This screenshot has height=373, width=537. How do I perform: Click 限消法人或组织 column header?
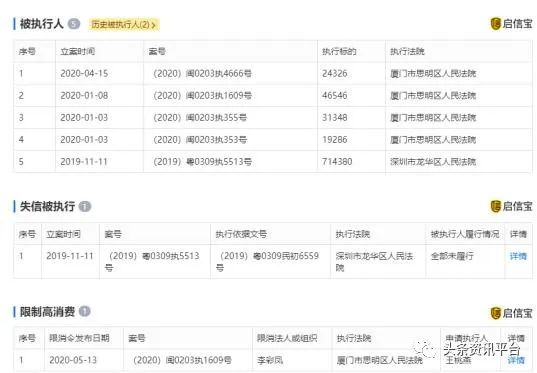287,338
